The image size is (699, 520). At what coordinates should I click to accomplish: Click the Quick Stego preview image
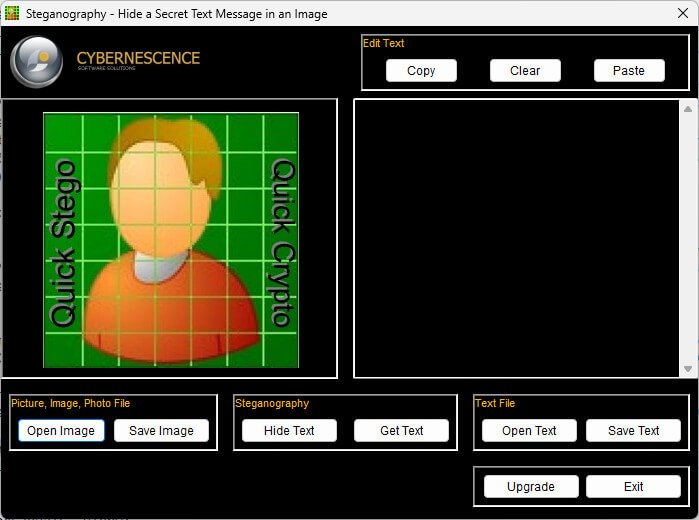click(x=171, y=240)
